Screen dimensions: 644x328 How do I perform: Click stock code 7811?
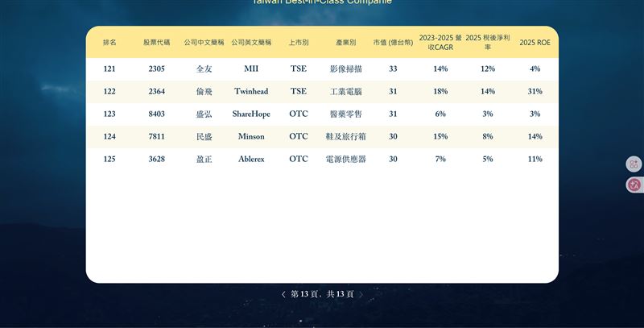[156, 136]
